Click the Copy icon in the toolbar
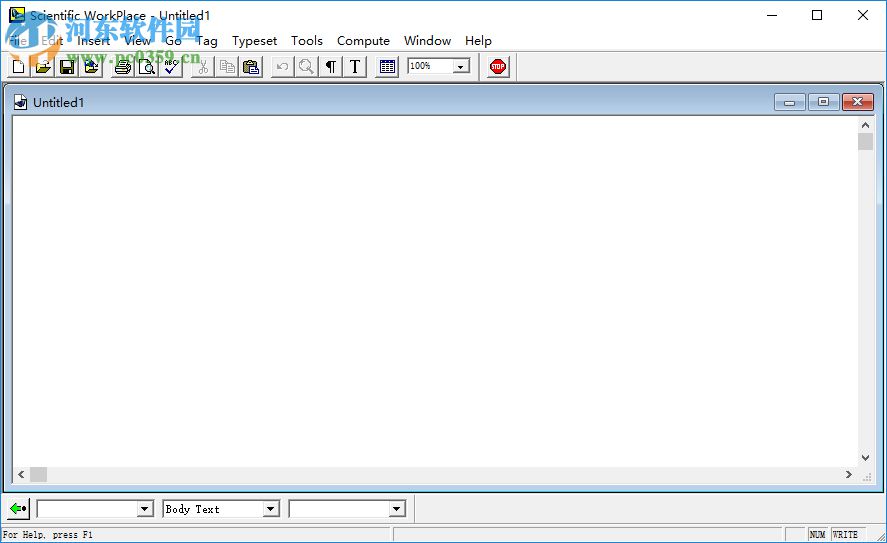This screenshot has width=887, height=543. pos(227,67)
